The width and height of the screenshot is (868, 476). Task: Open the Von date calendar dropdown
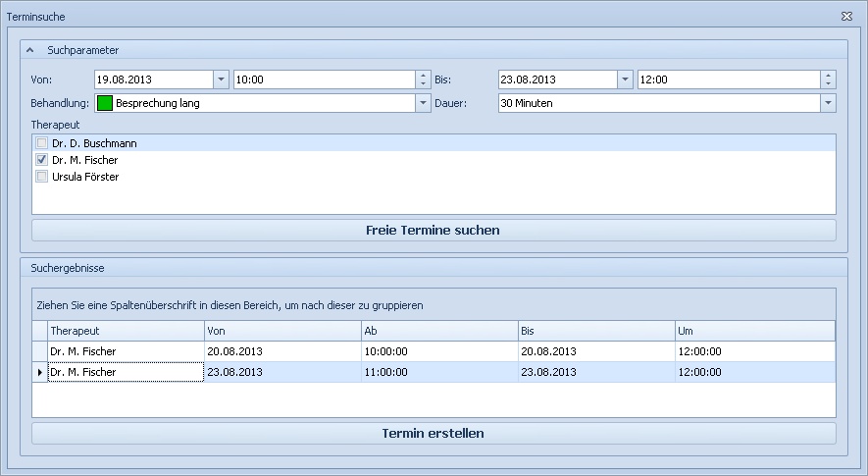coord(221,79)
